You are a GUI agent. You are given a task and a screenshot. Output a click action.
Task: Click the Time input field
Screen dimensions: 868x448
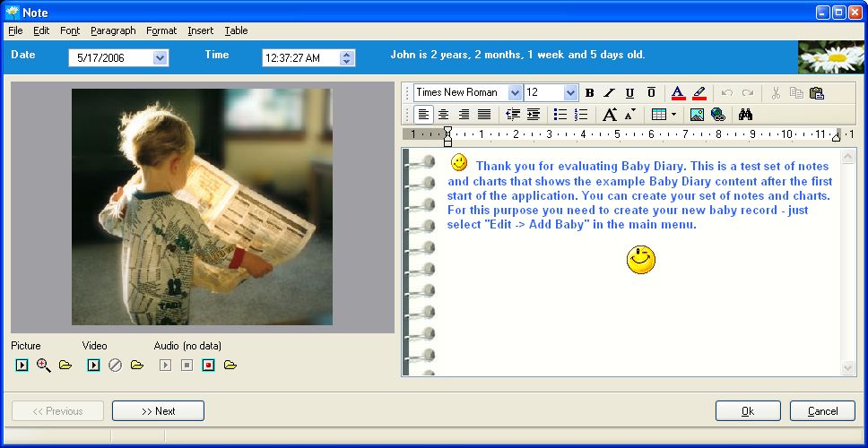pos(300,58)
